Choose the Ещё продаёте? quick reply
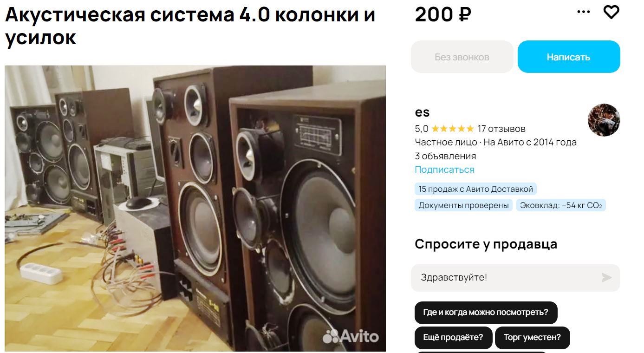The width and height of the screenshot is (644, 353). point(453,338)
